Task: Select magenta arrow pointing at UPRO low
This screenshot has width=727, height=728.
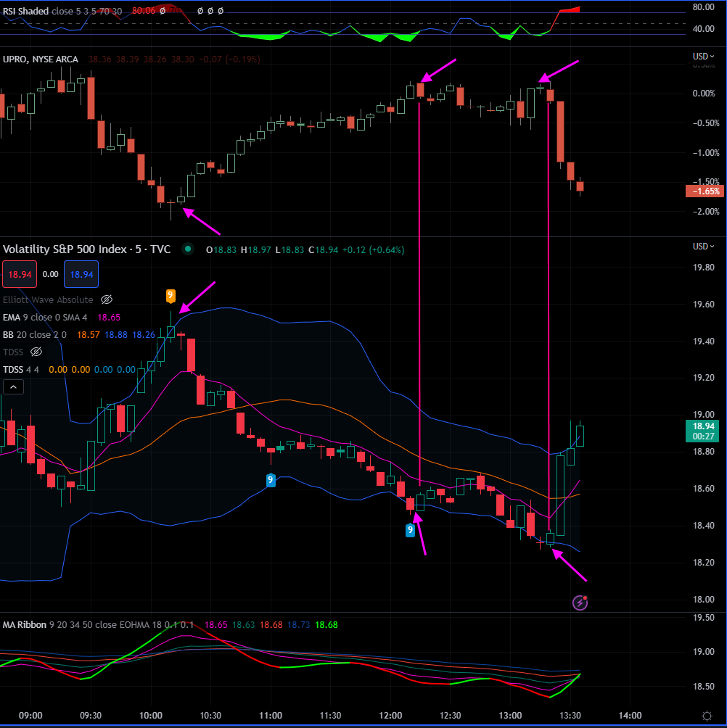Action: coord(202,222)
